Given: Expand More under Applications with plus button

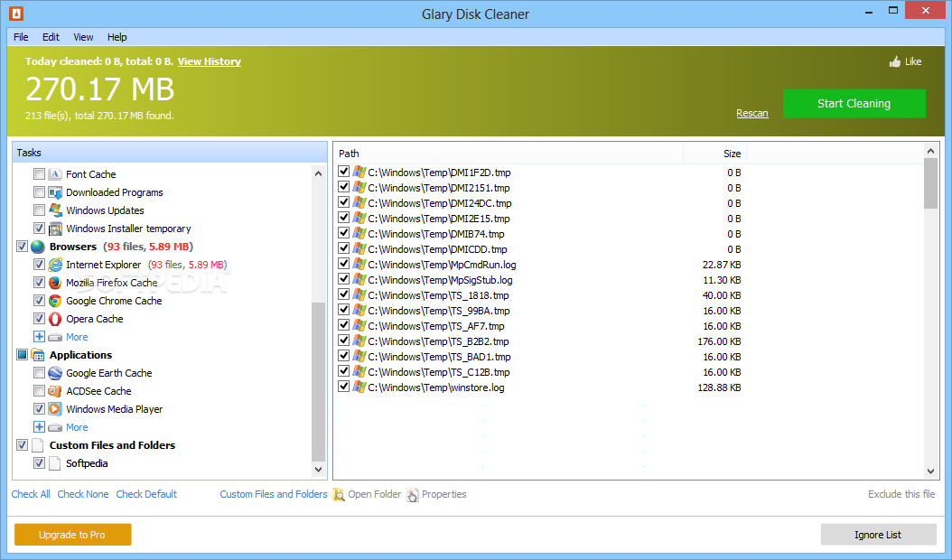Looking at the screenshot, I should (x=40, y=427).
